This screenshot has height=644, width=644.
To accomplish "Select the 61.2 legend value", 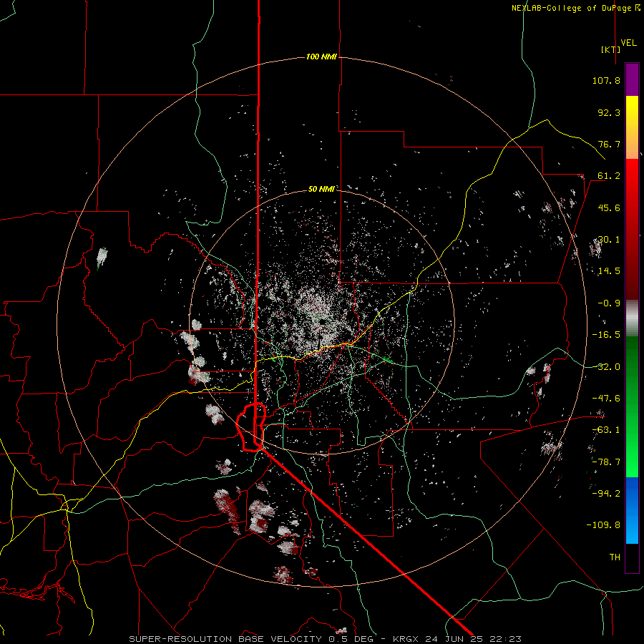I will [x=609, y=176].
